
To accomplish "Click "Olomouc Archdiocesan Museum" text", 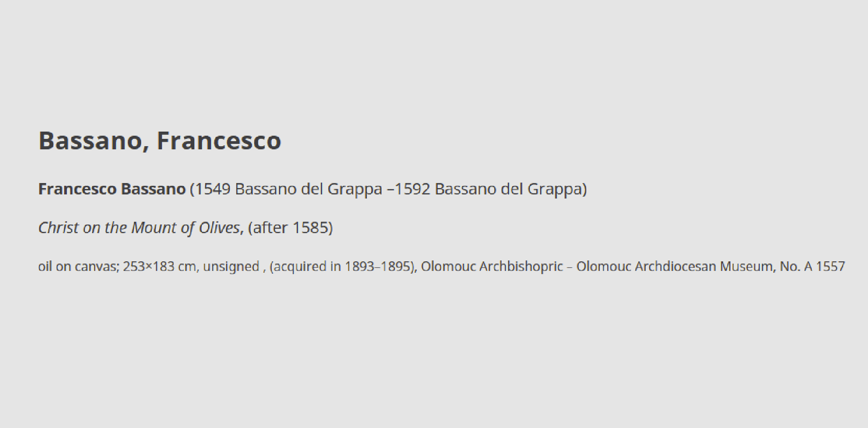I will pyautogui.click(x=675, y=266).
